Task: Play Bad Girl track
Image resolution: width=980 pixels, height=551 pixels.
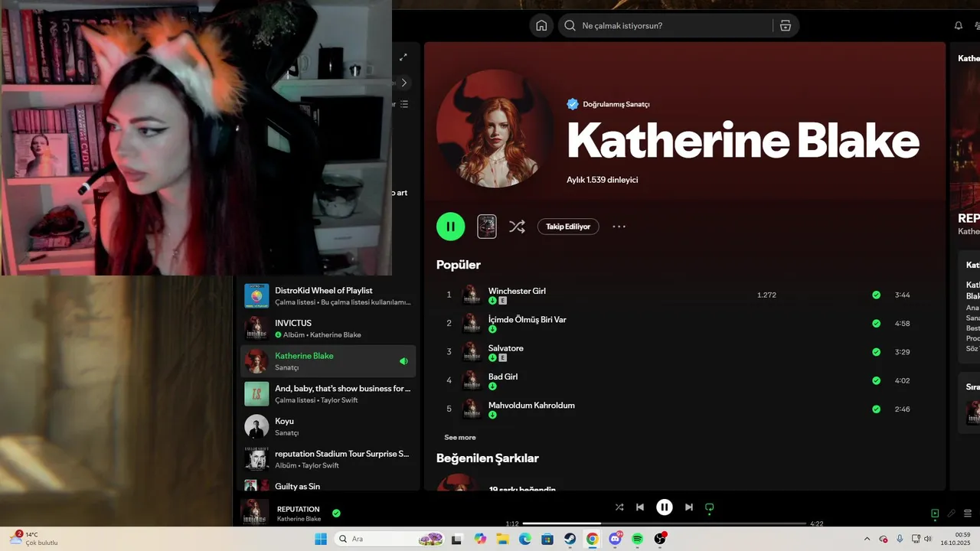Action: tap(503, 377)
